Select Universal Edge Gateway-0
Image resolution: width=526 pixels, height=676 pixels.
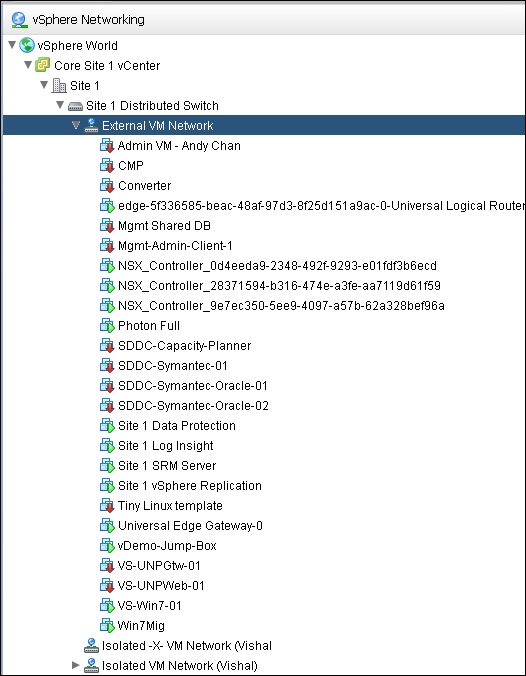click(x=190, y=526)
